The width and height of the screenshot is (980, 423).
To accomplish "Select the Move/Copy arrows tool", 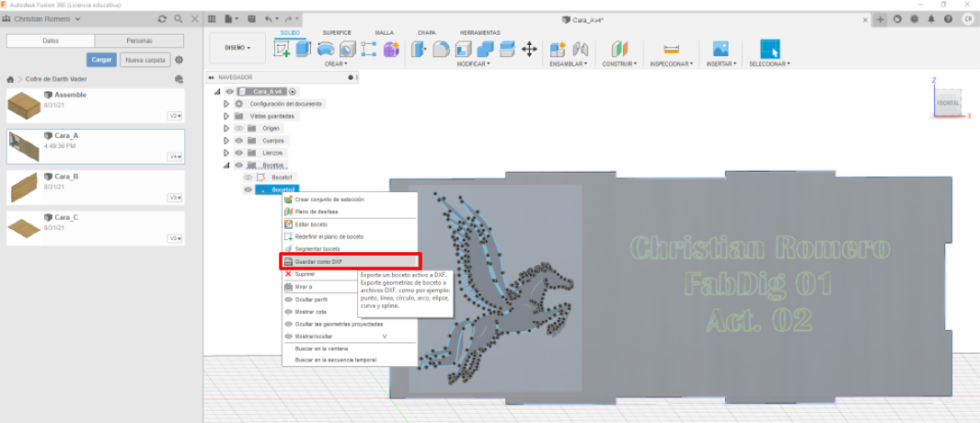I will tap(529, 49).
